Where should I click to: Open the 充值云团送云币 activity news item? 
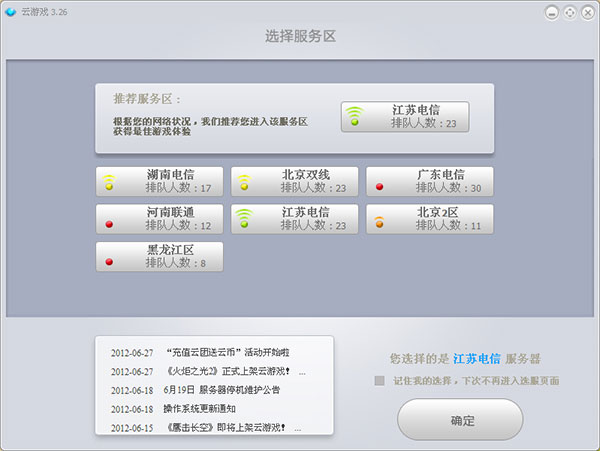[227, 352]
